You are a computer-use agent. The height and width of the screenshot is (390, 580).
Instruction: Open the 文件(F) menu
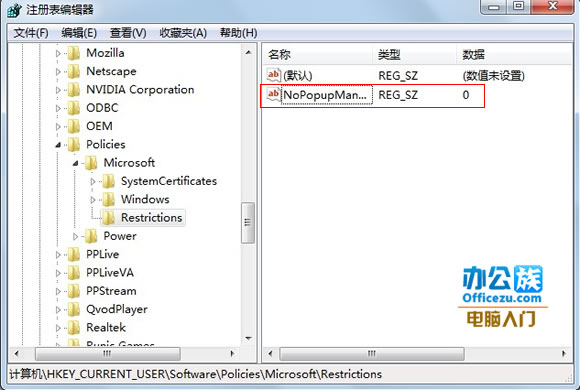coord(31,33)
